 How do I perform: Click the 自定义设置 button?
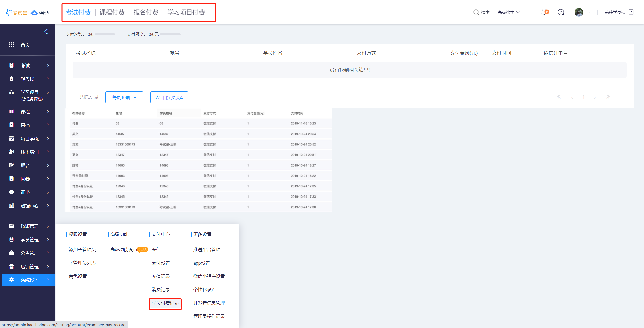pos(169,97)
